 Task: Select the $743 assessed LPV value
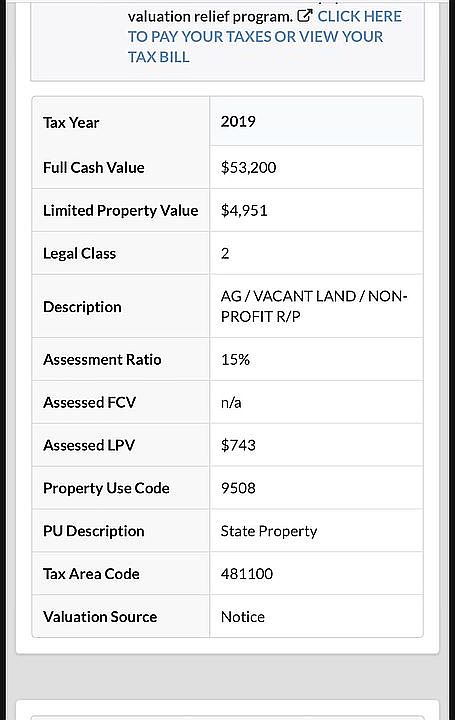[x=238, y=445]
